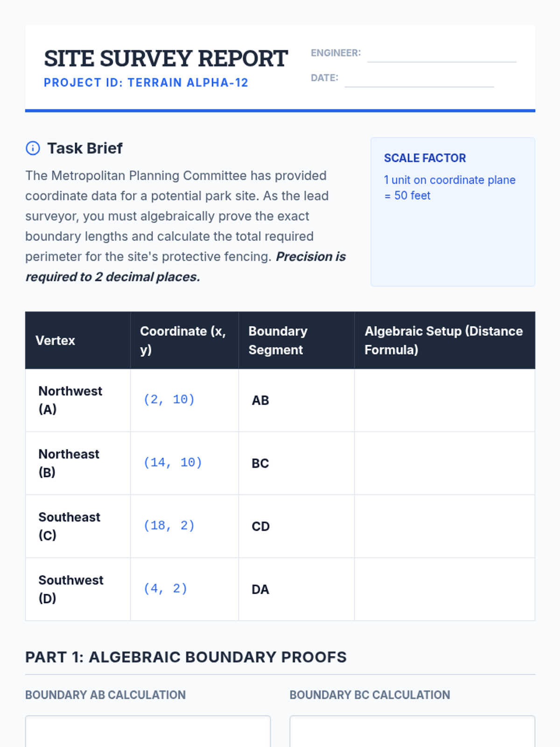Screen dimensions: 560x747
Task: Click the Boundary Segment column header
Action: [x=278, y=340]
